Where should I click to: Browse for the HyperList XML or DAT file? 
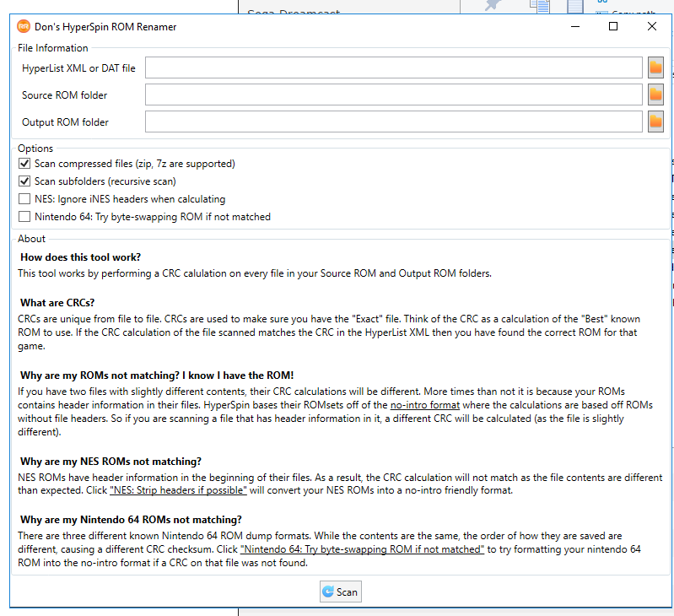point(655,68)
